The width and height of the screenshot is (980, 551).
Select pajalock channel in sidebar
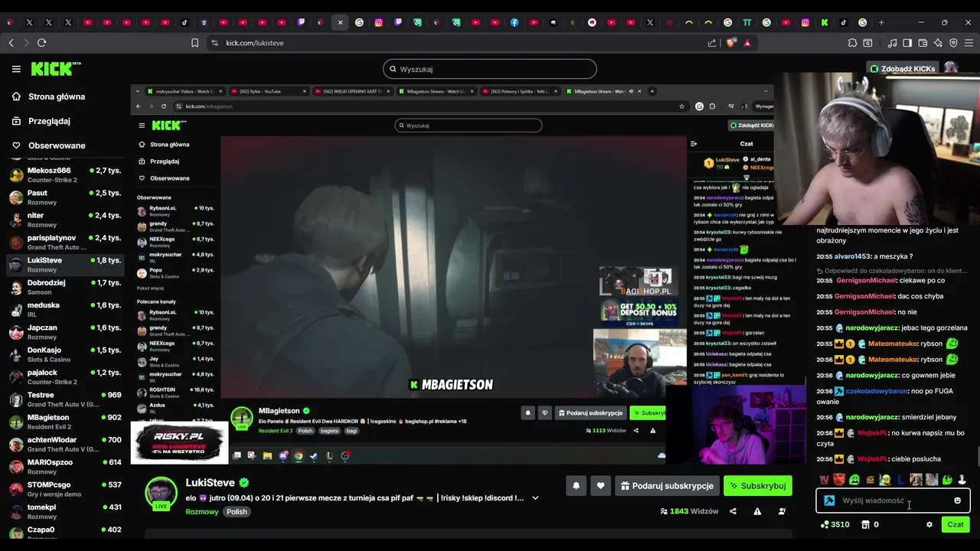point(65,377)
